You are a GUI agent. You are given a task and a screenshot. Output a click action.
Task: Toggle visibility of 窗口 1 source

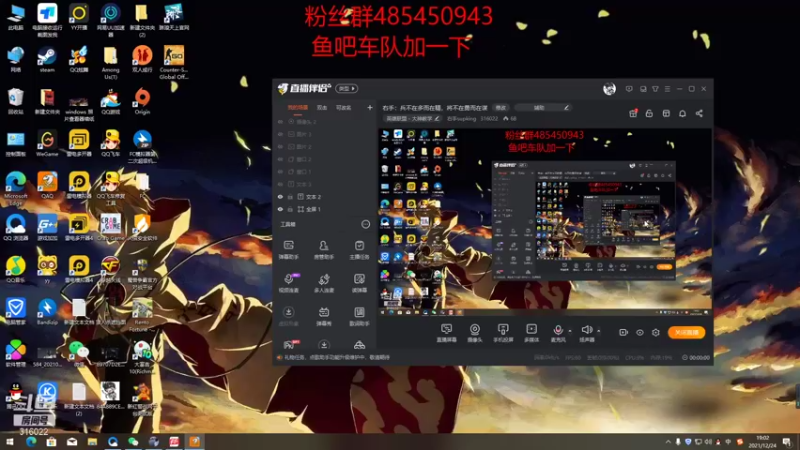point(280,172)
